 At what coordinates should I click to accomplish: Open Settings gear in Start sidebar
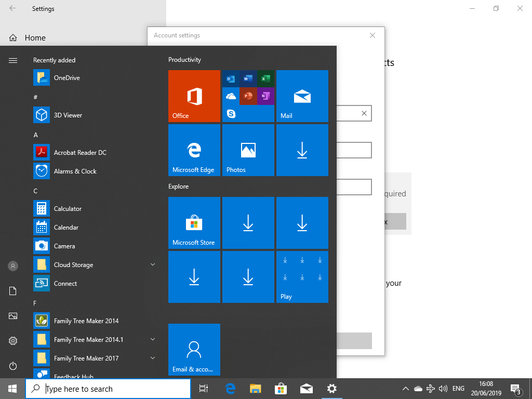coord(13,341)
